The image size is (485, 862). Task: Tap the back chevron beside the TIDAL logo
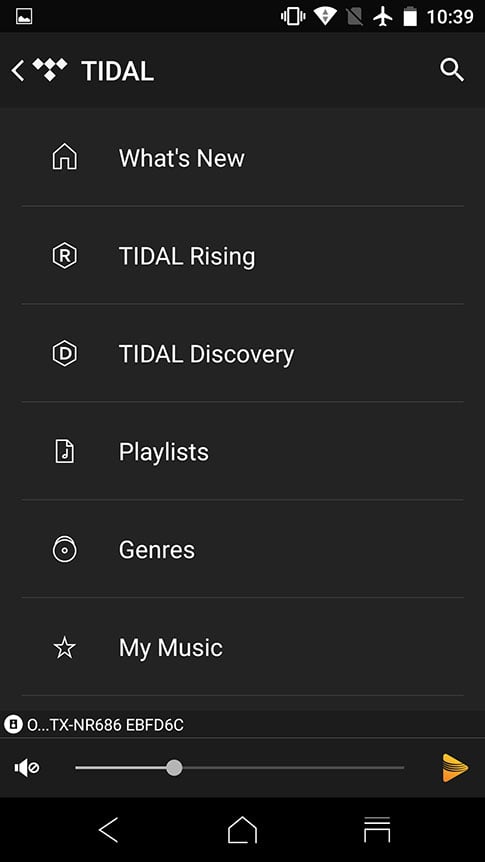[x=18, y=71]
